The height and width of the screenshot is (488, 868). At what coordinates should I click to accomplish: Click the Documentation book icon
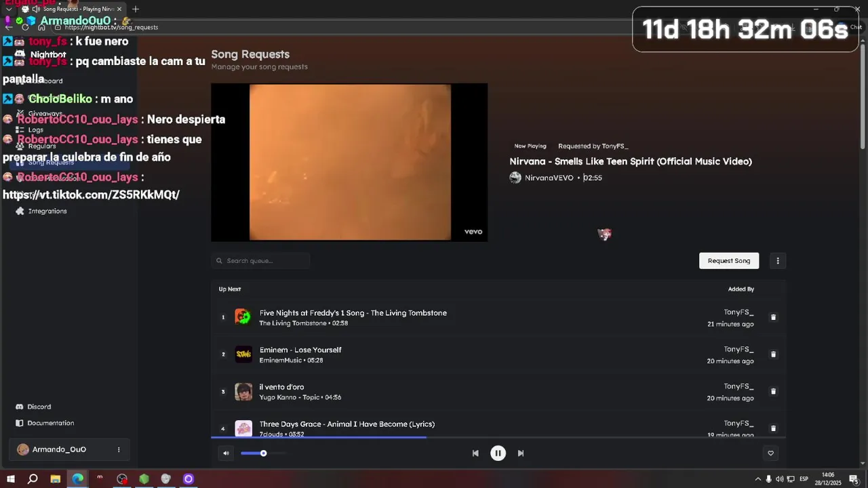(20, 423)
